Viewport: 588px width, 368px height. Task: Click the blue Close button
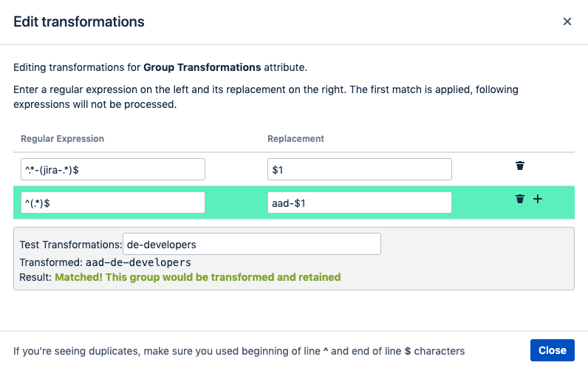(552, 350)
